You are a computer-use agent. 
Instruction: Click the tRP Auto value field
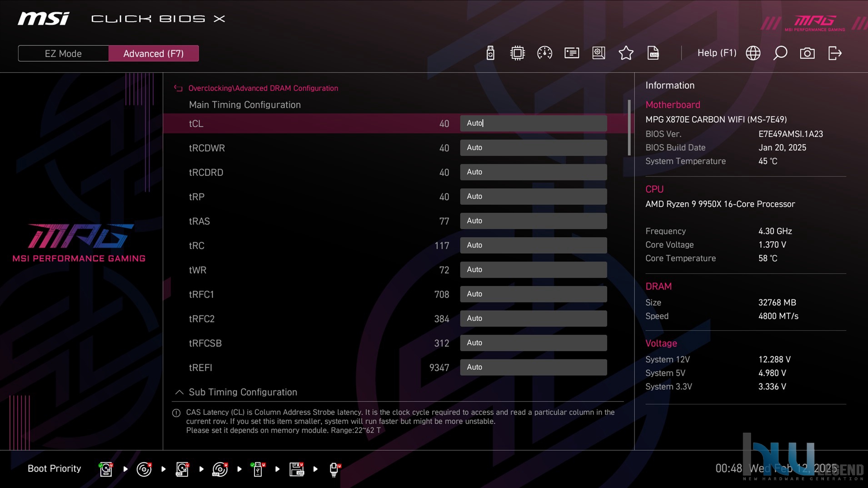tap(534, 197)
